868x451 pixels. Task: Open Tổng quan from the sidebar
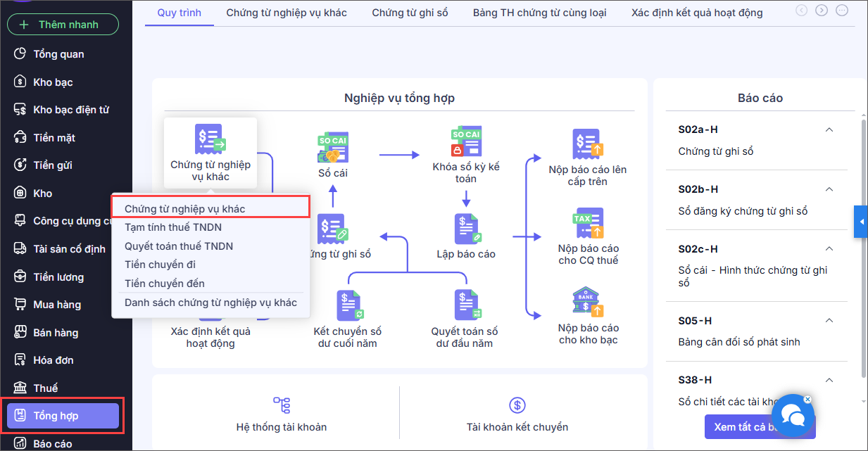[x=58, y=54]
